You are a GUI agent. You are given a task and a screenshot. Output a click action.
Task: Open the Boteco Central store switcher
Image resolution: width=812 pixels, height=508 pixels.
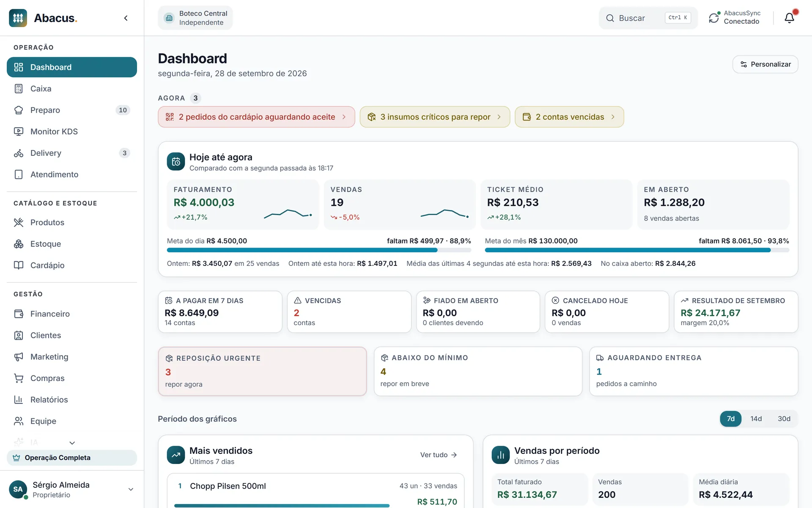click(195, 18)
